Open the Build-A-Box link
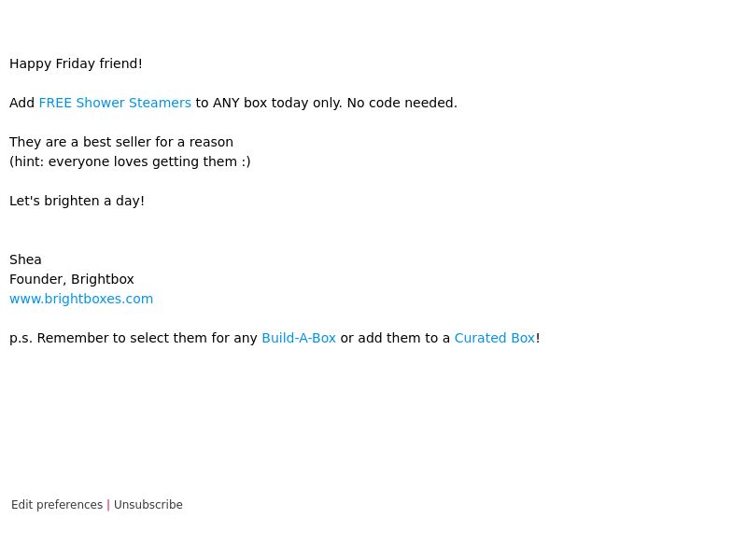Viewport: 747px width, 560px height. [x=299, y=338]
